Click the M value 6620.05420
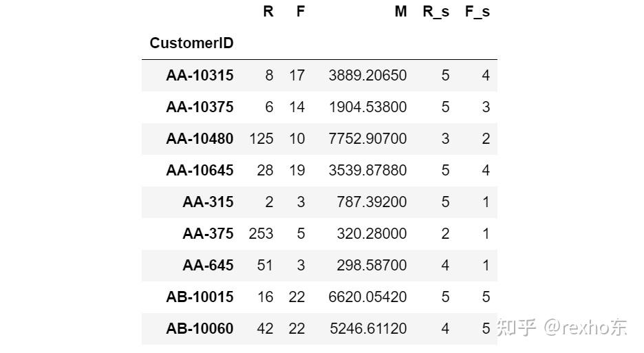The height and width of the screenshot is (353, 644). 367,297
